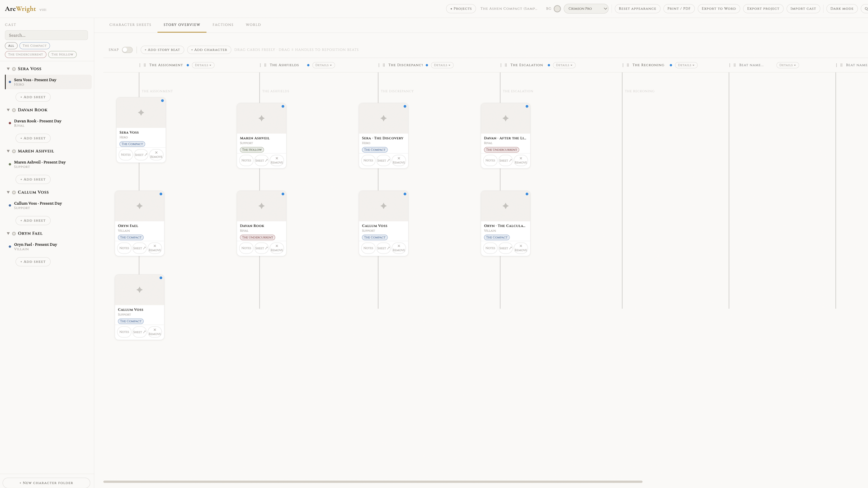Remove Oryn The Calculation card

click(x=521, y=248)
